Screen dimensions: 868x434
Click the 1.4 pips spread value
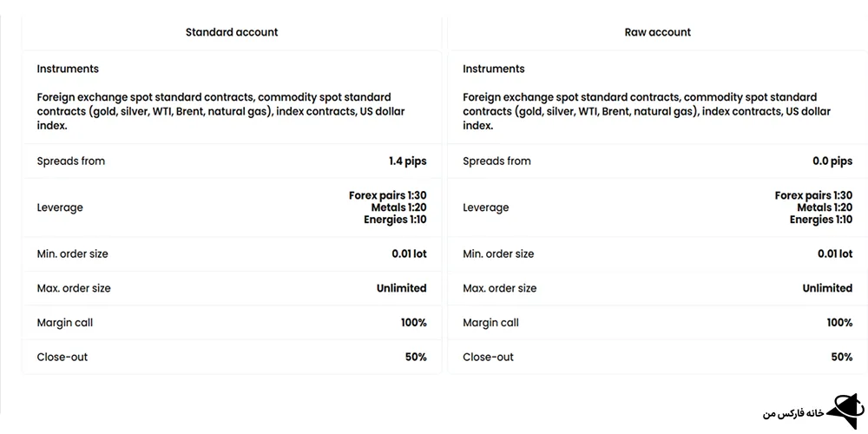tap(408, 161)
